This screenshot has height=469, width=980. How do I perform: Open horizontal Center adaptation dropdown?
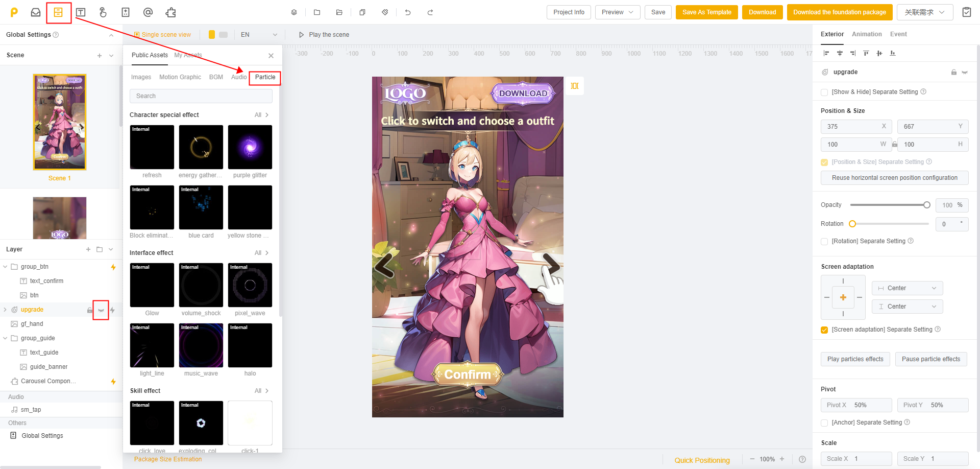pos(907,288)
